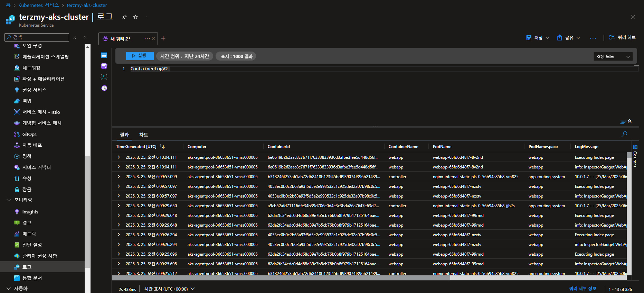Change the result limit 표시 : 1000 결과
644x293 pixels.
[x=236, y=56]
